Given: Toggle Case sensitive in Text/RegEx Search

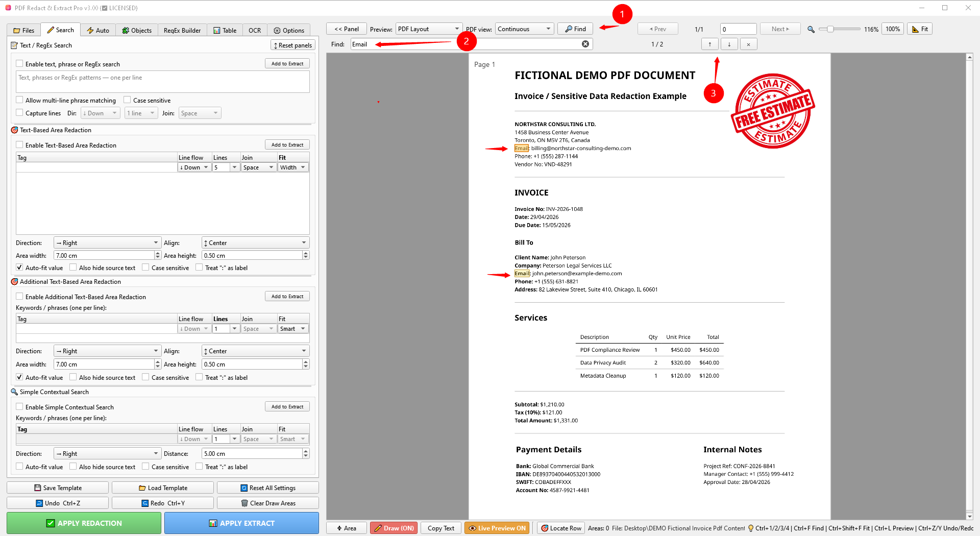Looking at the screenshot, I should tap(127, 100).
